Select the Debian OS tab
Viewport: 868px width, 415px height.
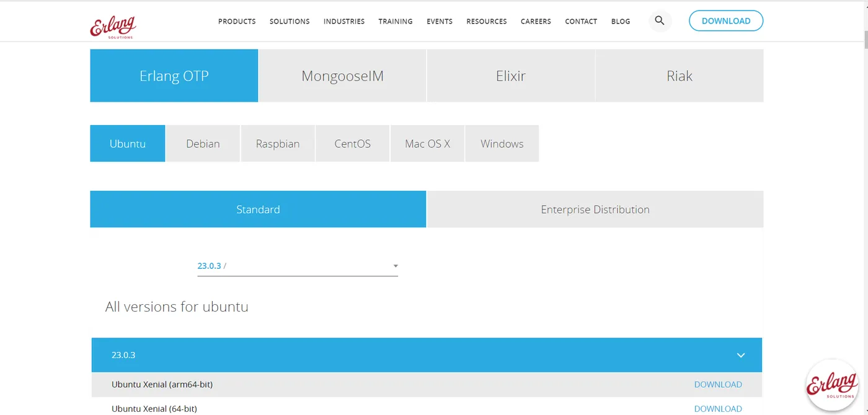coord(203,144)
